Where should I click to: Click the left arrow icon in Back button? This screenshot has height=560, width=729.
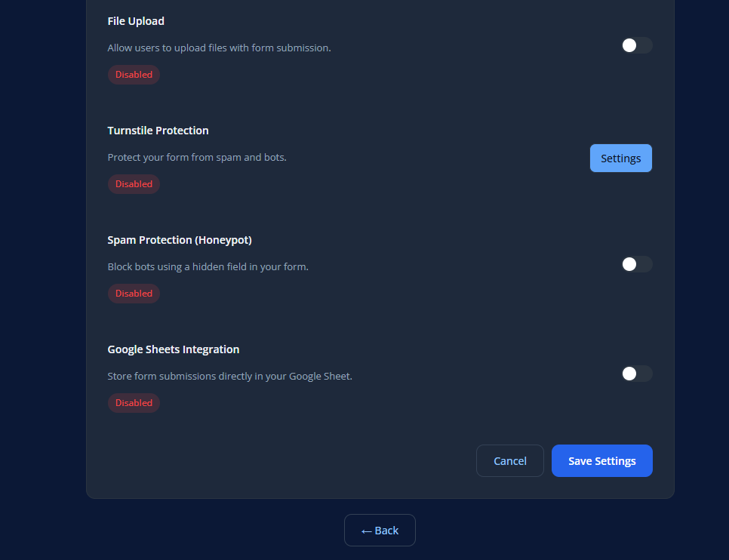pyautogui.click(x=365, y=530)
